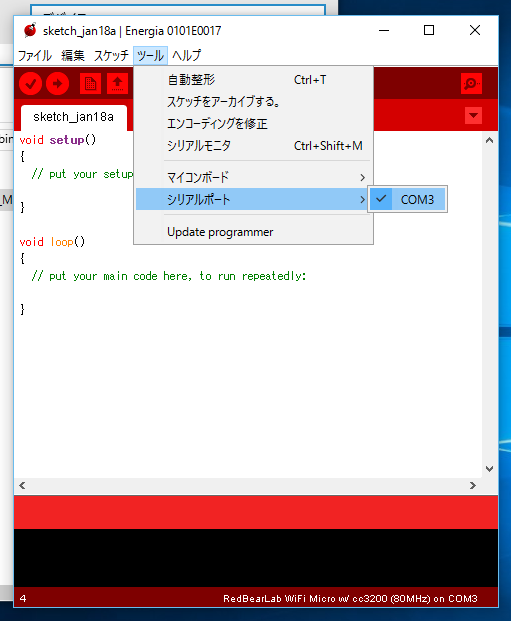Viewport: 511px width, 621px height.
Task: Open the 編集 menu
Action: click(x=73, y=55)
